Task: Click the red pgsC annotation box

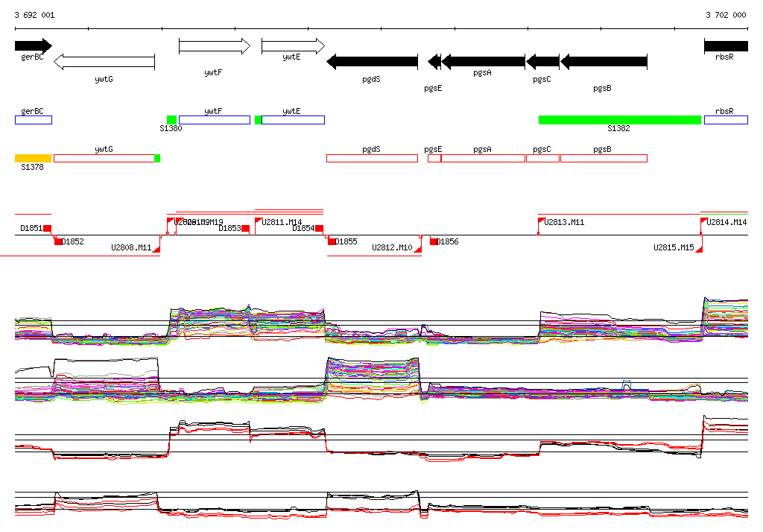Action: [543, 158]
